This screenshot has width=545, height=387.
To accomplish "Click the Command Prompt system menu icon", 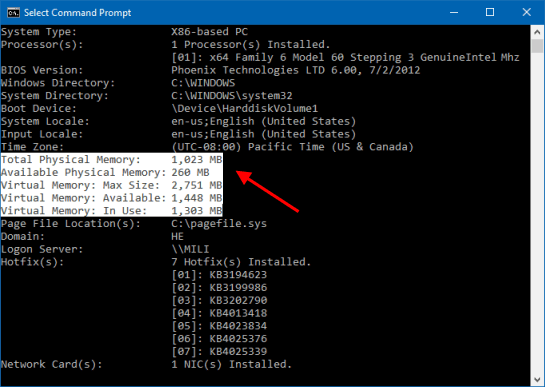I will pyautogui.click(x=13, y=13).
